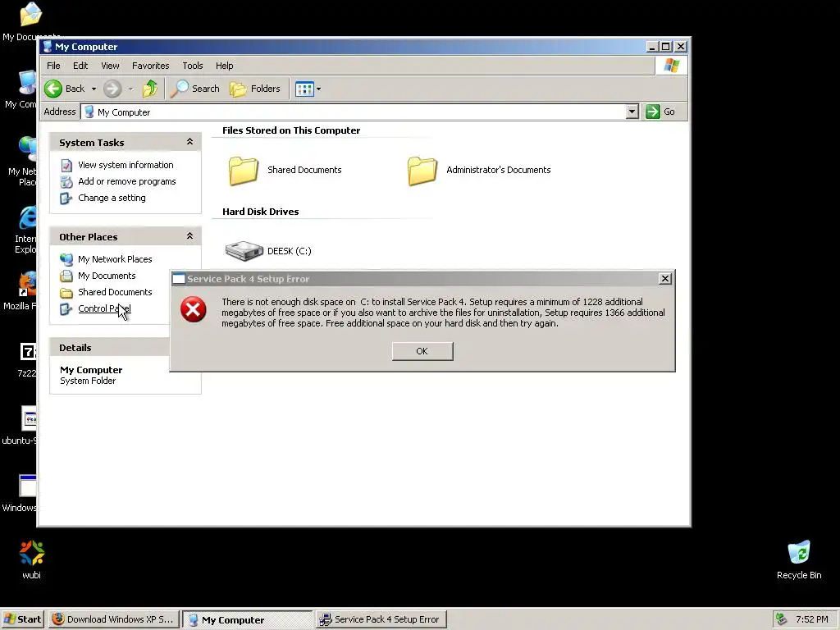Switch to Download Windows XP taskbar button
The height and width of the screenshot is (630, 840).
(x=113, y=619)
